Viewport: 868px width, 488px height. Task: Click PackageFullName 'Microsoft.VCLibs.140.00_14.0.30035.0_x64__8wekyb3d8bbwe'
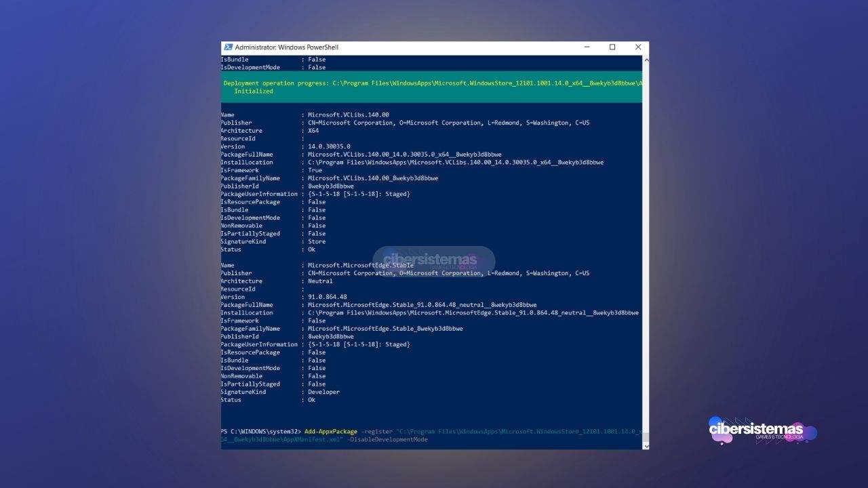(x=405, y=155)
